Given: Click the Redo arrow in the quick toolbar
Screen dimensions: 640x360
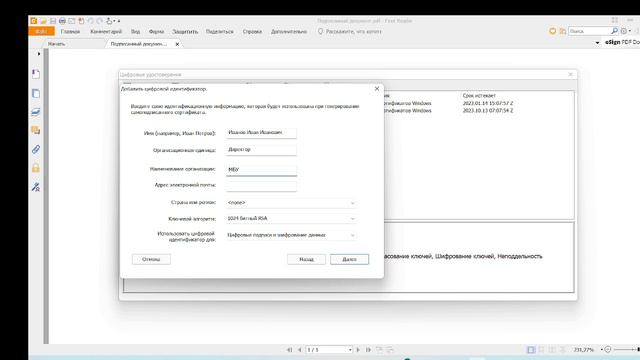Looking at the screenshot, I should click(x=100, y=21).
